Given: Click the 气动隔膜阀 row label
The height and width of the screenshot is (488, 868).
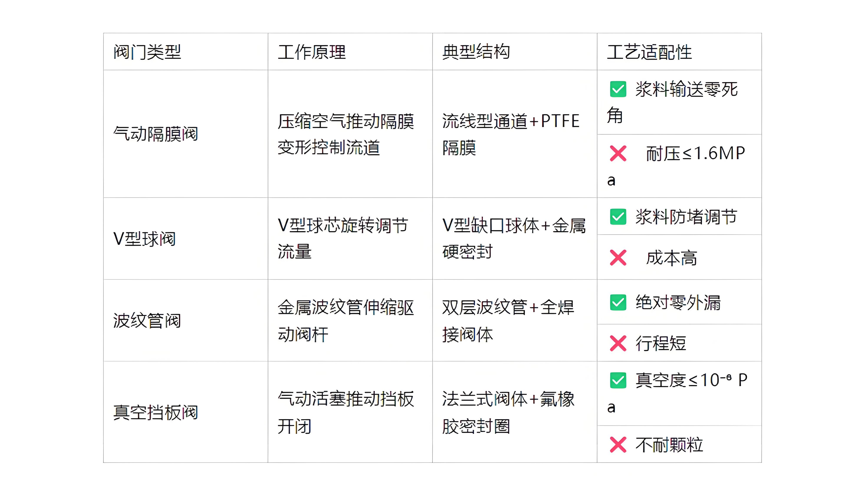Looking at the screenshot, I should (155, 134).
